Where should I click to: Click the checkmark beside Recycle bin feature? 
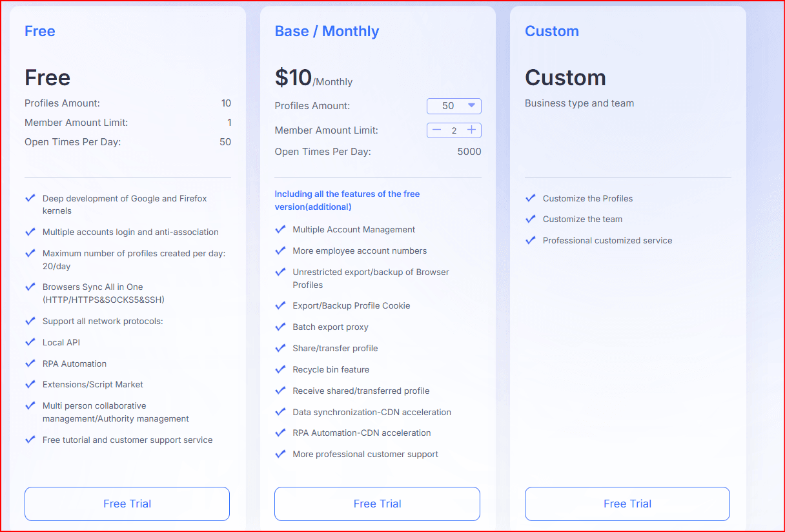tap(280, 369)
